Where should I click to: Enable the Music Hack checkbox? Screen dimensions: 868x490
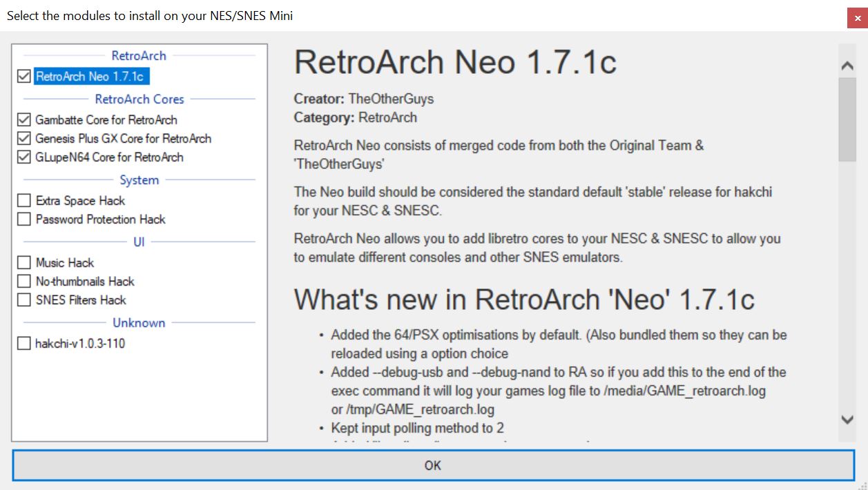[24, 263]
